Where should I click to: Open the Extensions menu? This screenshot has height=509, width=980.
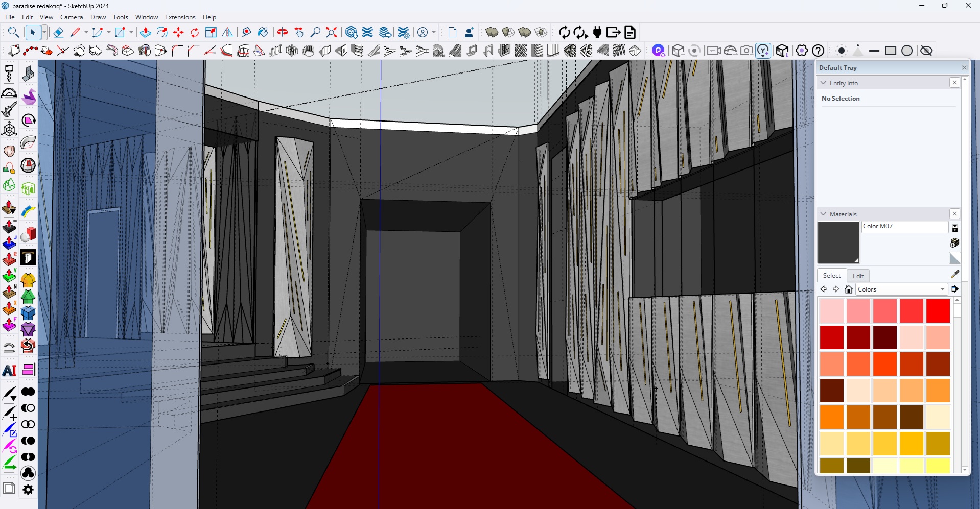[x=180, y=17]
